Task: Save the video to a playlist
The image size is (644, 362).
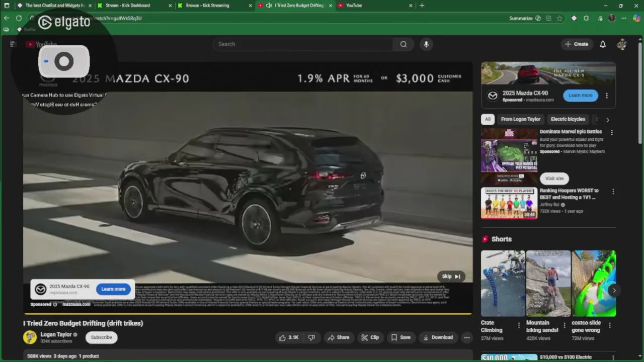Action: point(401,337)
